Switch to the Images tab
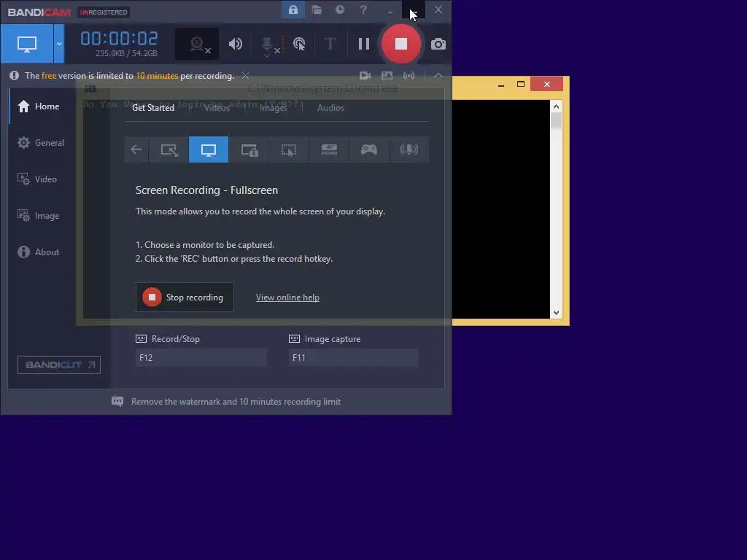Viewport: 747px width, 560px height. pyautogui.click(x=274, y=108)
